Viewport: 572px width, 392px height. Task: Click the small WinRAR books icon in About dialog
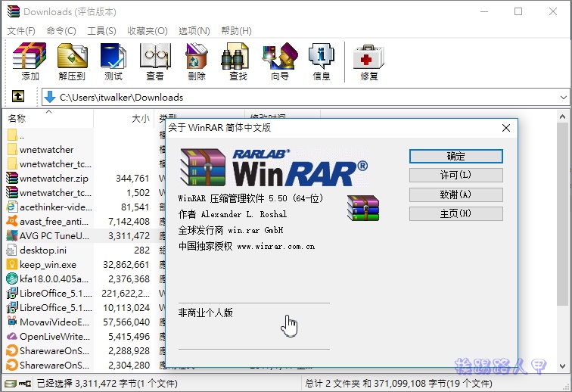point(363,208)
